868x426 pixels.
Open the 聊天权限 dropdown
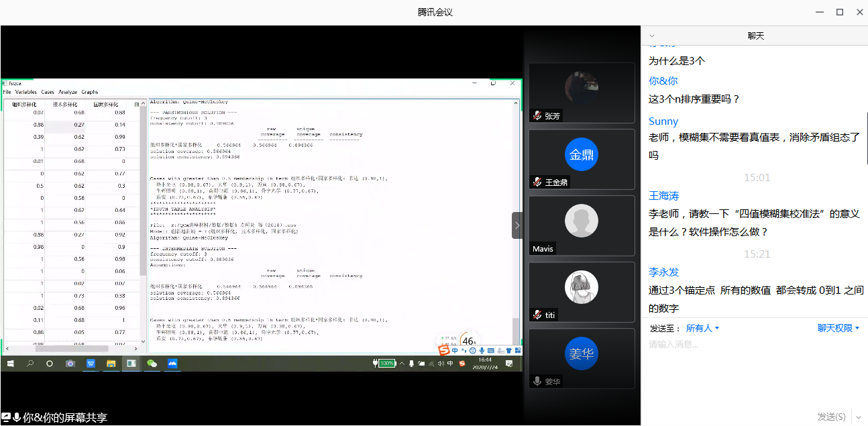pos(838,328)
